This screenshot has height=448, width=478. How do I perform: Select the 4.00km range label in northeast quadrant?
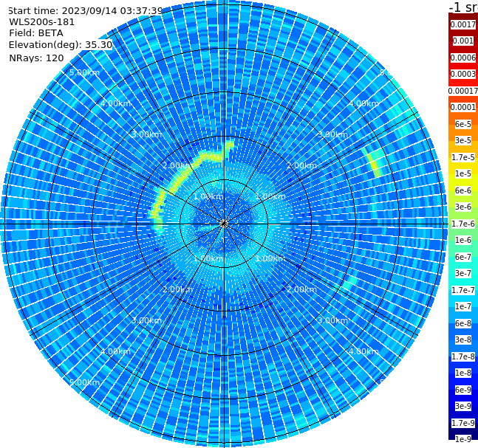tap(363, 103)
